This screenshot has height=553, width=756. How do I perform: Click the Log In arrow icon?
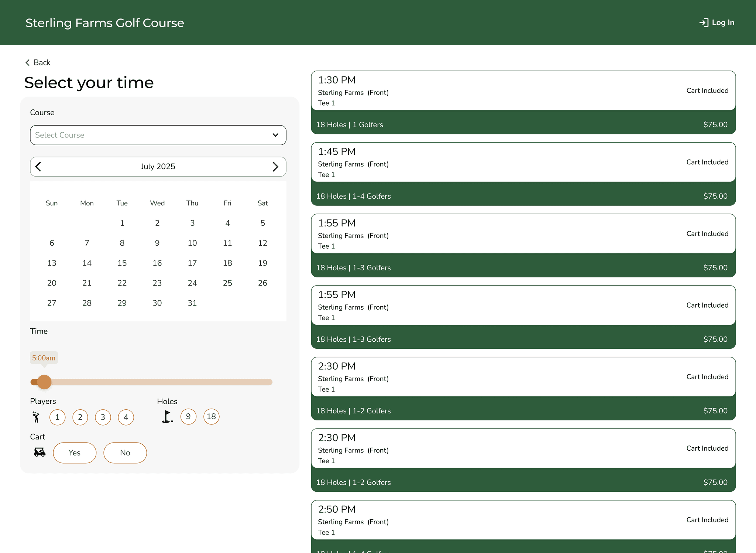point(704,23)
